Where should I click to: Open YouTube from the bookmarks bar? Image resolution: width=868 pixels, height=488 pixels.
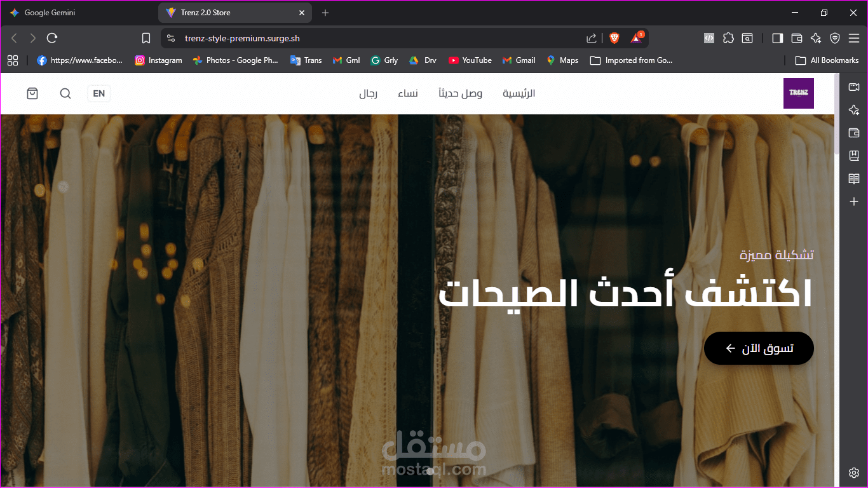coord(470,60)
